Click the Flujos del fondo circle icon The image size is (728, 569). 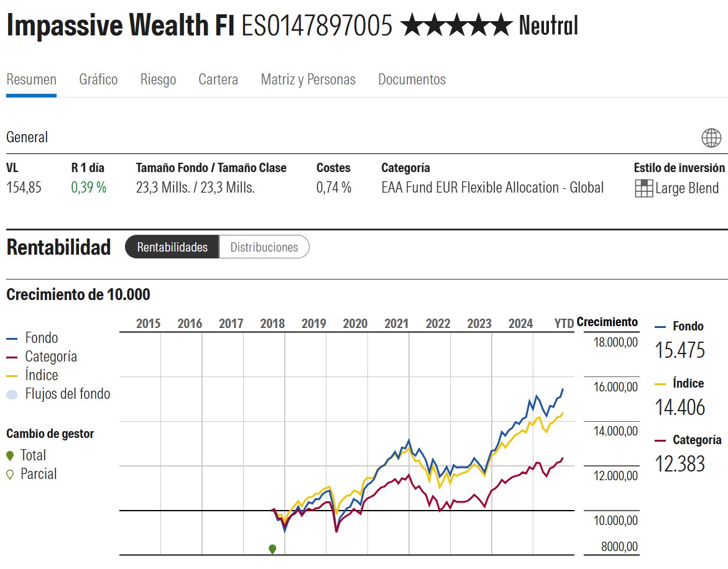(x=11, y=394)
